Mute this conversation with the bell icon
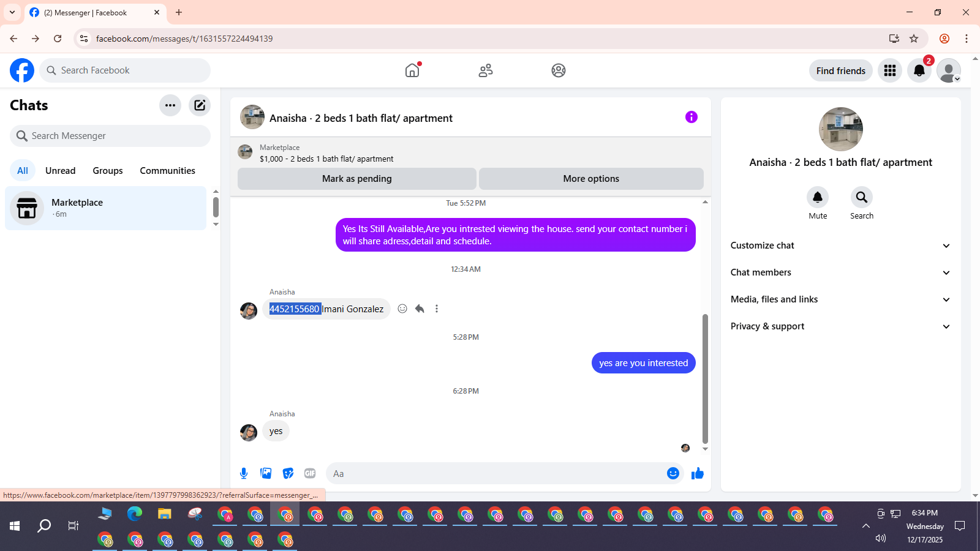This screenshot has height=551, width=980. coord(818,197)
